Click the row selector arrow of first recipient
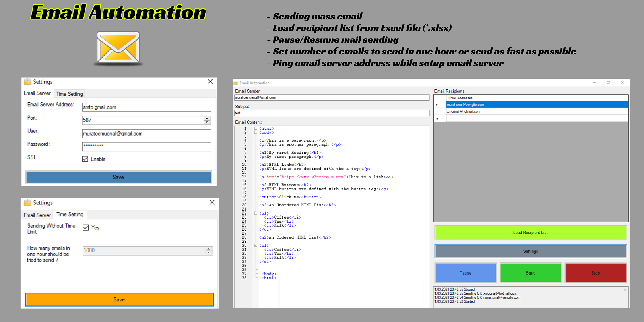The image size is (644, 322). point(440,105)
